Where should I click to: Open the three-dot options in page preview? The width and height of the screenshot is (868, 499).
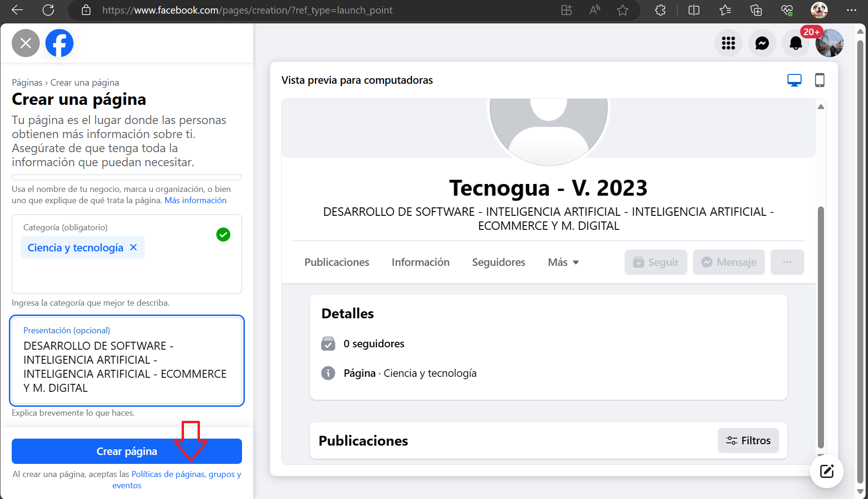[x=787, y=262]
